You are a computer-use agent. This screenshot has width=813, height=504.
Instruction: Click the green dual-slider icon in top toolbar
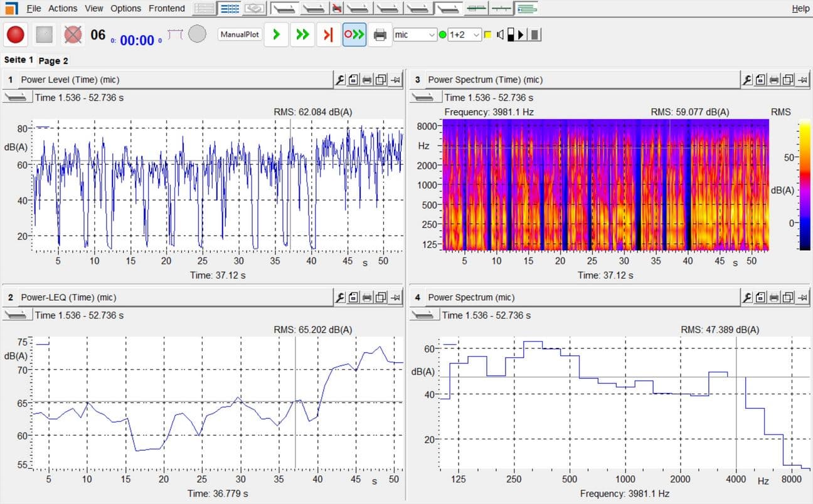pyautogui.click(x=477, y=8)
